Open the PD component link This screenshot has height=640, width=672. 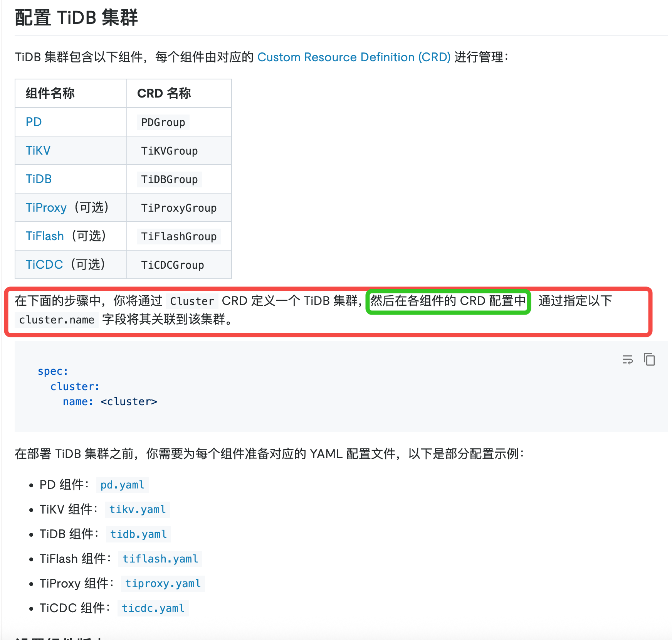(34, 122)
